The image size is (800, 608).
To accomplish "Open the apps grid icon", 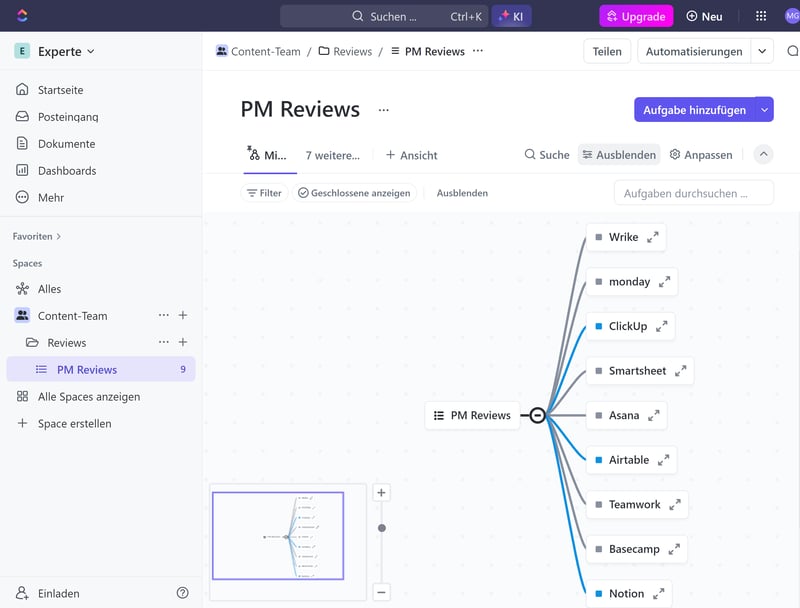I will click(761, 16).
